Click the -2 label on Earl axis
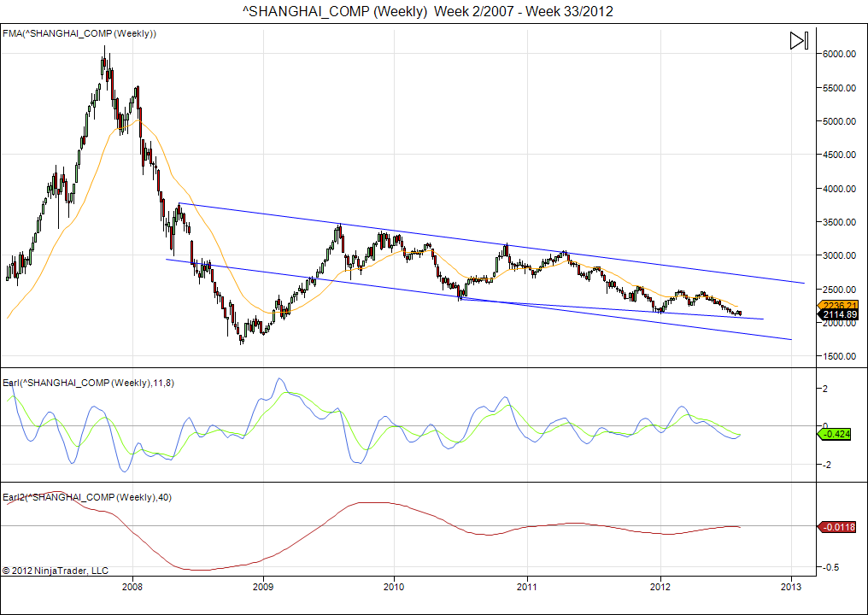Image resolution: width=868 pixels, height=615 pixels. click(825, 466)
